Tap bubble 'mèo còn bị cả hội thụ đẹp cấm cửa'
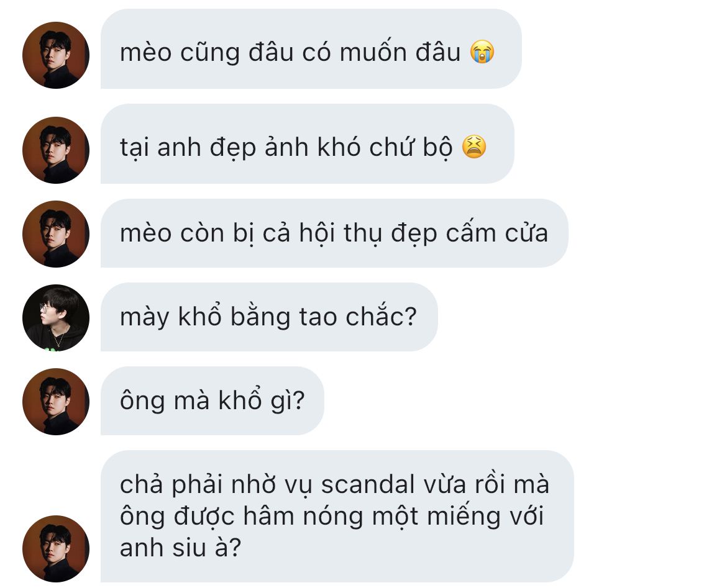The height and width of the screenshot is (588, 727). [x=334, y=233]
